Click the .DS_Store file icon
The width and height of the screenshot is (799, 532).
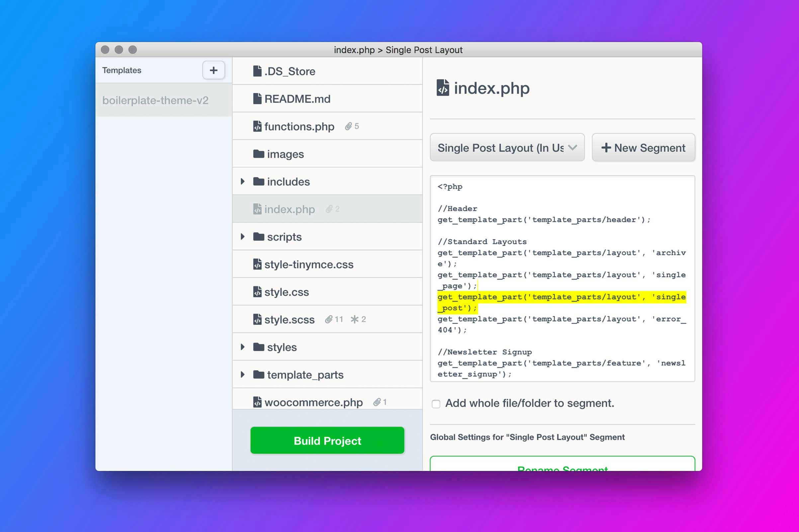tap(257, 71)
